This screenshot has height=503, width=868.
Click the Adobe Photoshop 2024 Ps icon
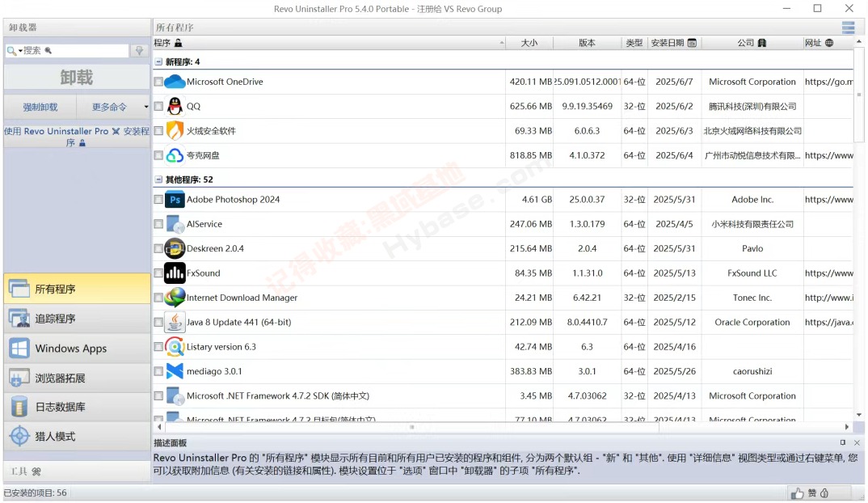175,200
